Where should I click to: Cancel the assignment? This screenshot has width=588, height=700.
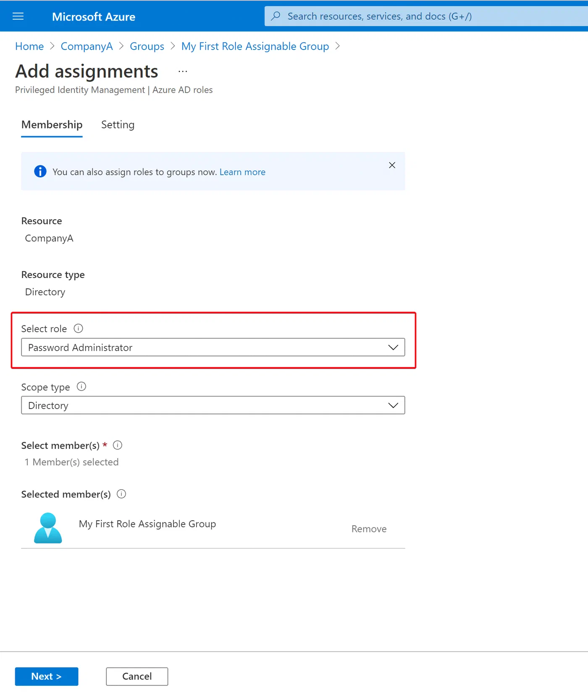[137, 676]
